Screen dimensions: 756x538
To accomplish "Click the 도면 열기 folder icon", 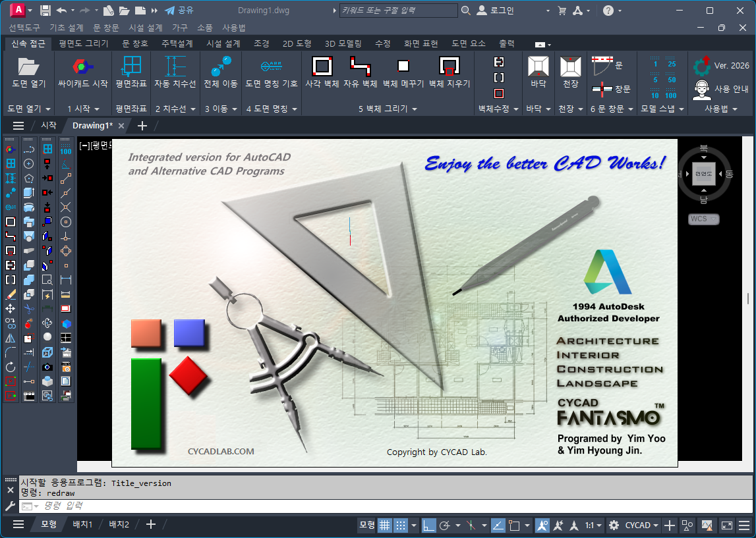I will [28, 67].
